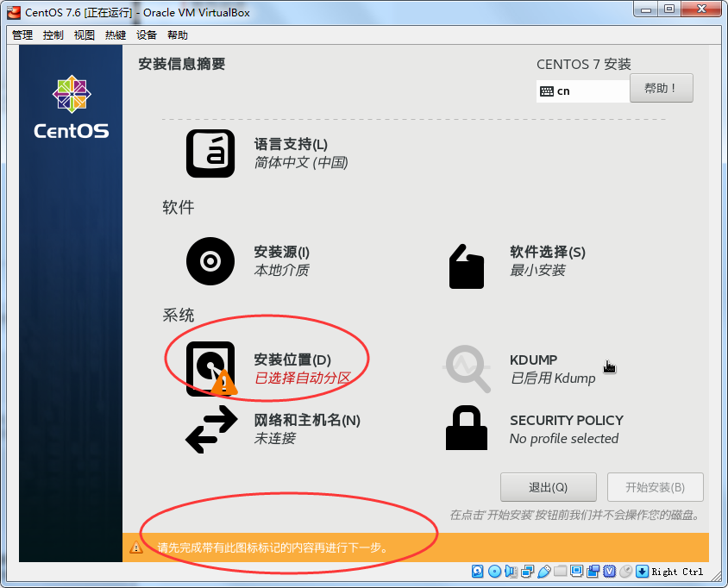728x588 pixels.
Task: Click the VirtualBox mouse integration icon
Action: 625,572
